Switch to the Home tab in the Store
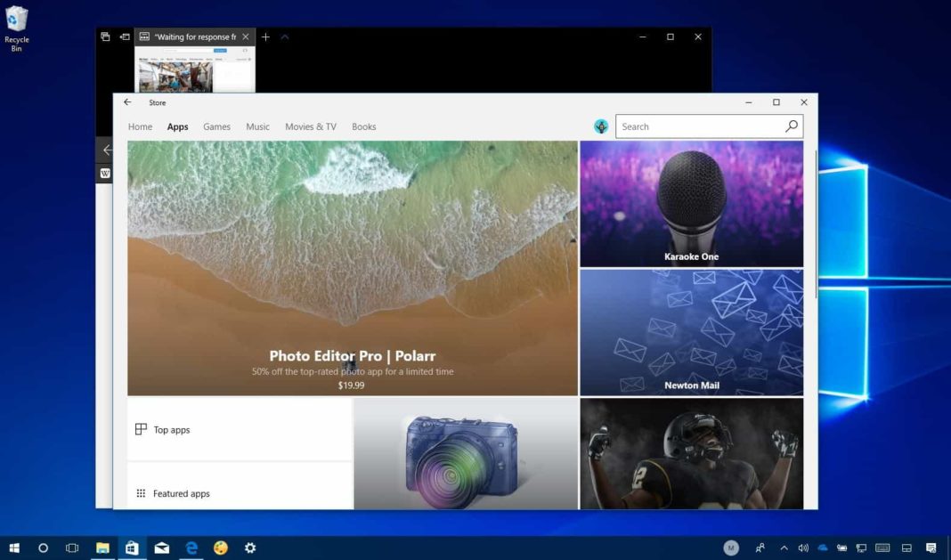 pyautogui.click(x=140, y=126)
